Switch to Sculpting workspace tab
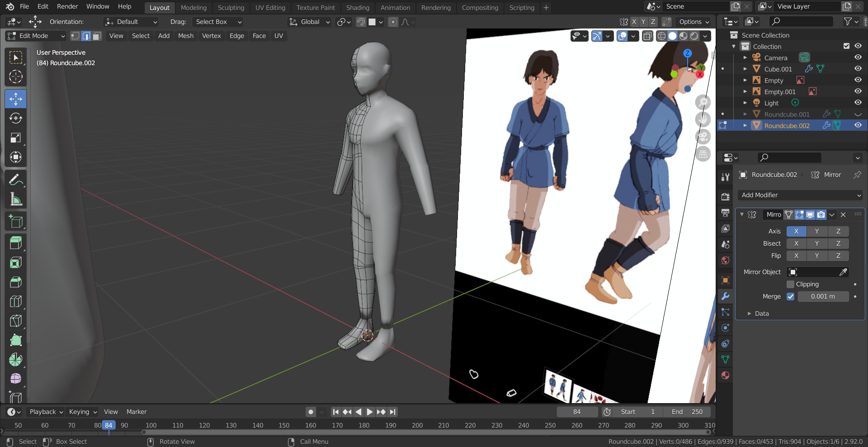Viewport: 868px width, 447px height. click(x=231, y=8)
